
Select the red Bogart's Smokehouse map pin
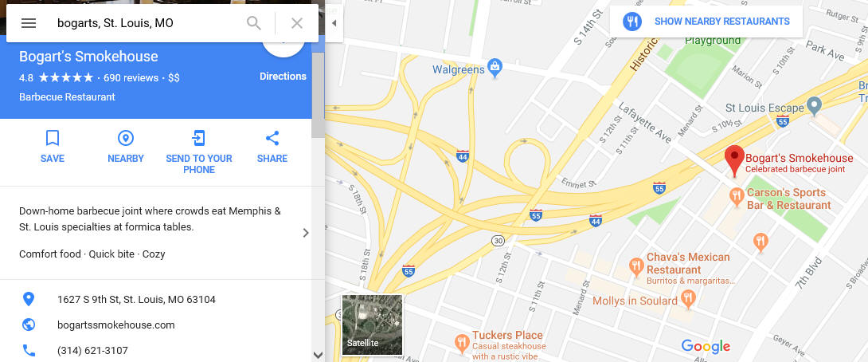734,161
